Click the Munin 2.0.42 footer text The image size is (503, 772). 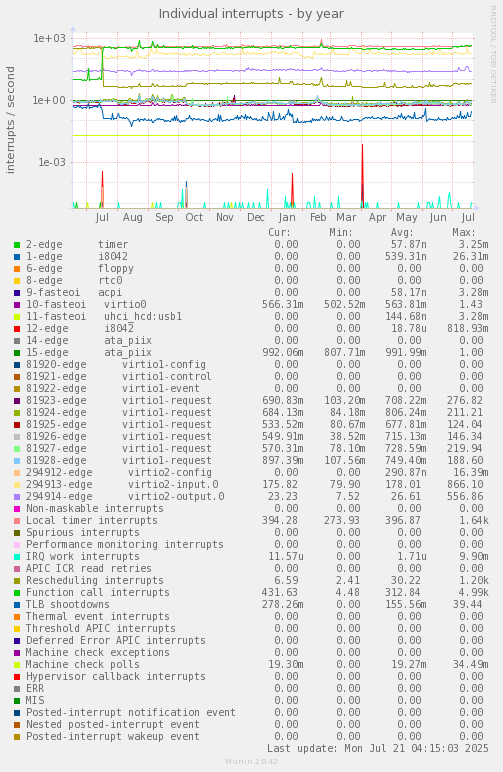tap(252, 762)
